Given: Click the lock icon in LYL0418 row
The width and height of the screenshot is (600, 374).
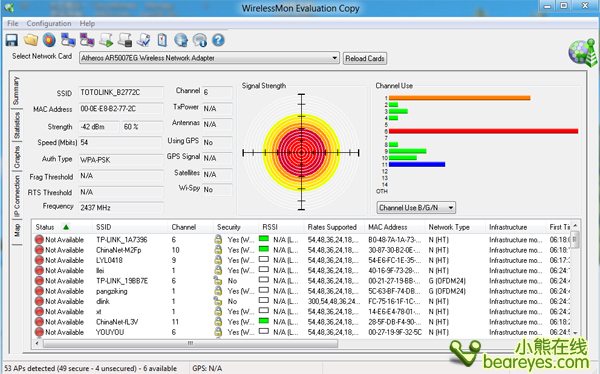Looking at the screenshot, I should coord(218,260).
